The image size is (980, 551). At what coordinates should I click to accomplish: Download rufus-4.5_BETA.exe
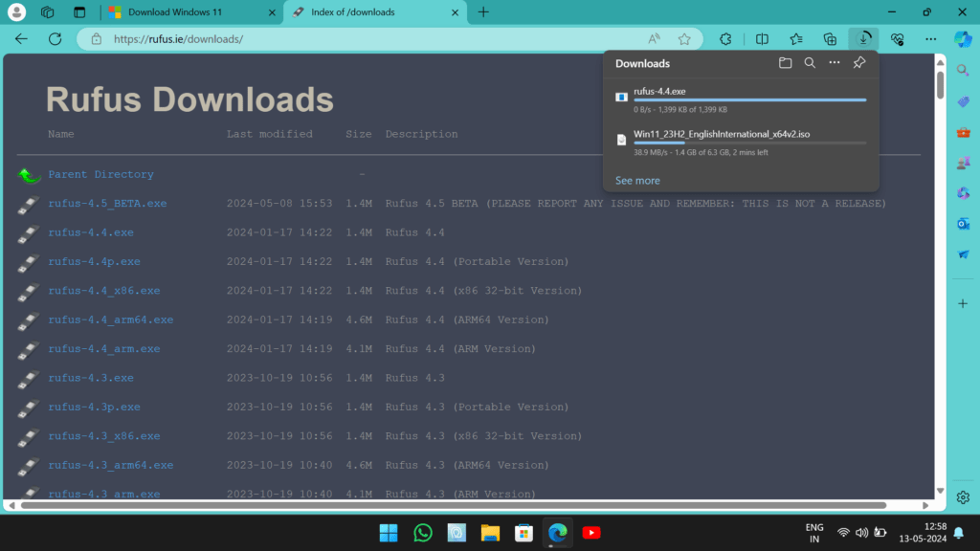tap(107, 204)
